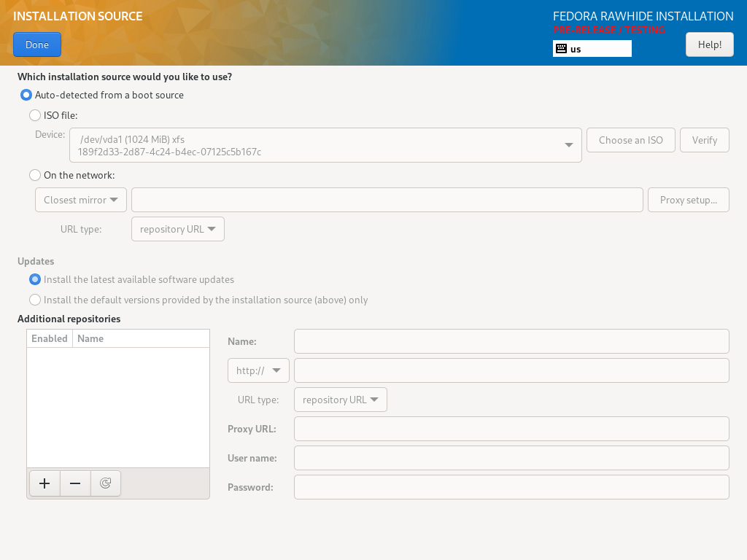Screen dimensions: 747x560
Task: Verify the selected ISO
Action: (704, 140)
